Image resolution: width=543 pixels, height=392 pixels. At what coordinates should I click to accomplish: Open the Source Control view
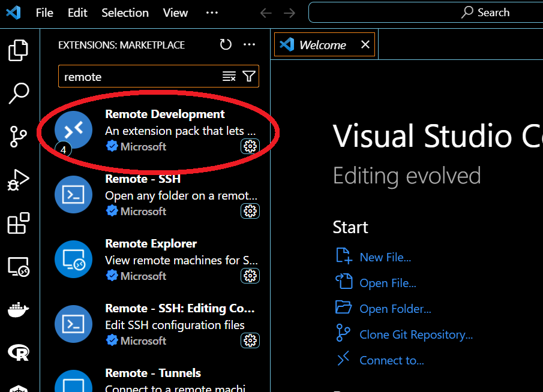pyautogui.click(x=19, y=137)
